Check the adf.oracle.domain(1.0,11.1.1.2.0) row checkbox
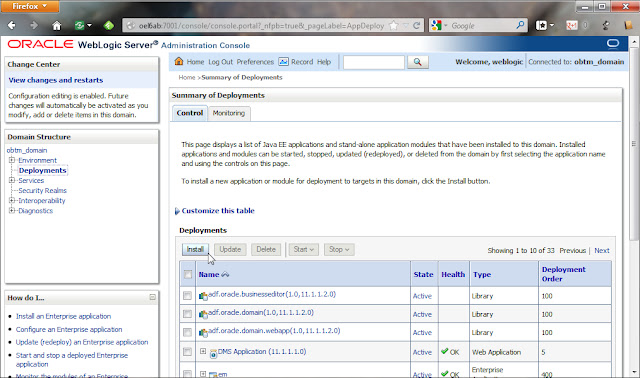The width and height of the screenshot is (640, 378). (187, 314)
